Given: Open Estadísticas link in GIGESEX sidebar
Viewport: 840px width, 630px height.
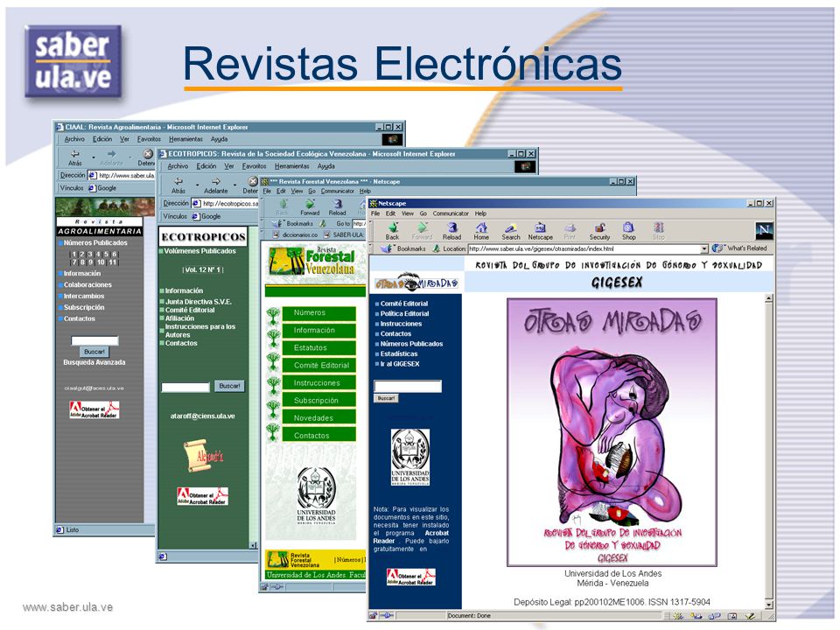Looking at the screenshot, I should (x=399, y=354).
